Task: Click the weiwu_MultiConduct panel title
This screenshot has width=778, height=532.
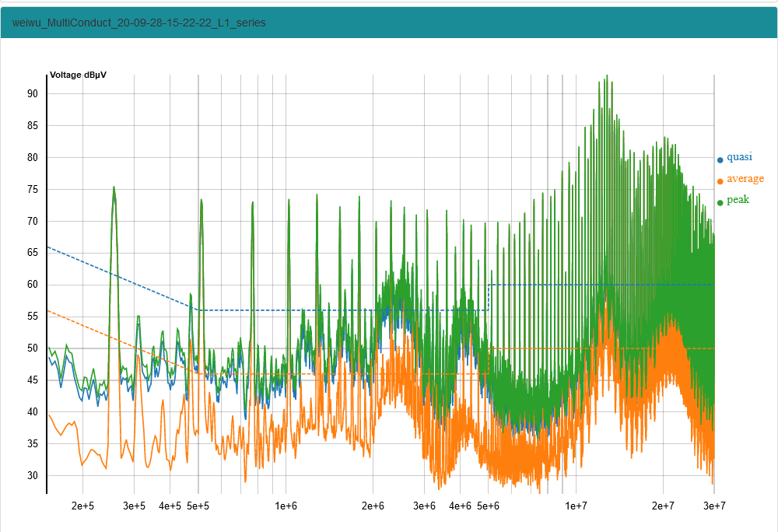Action: click(138, 23)
